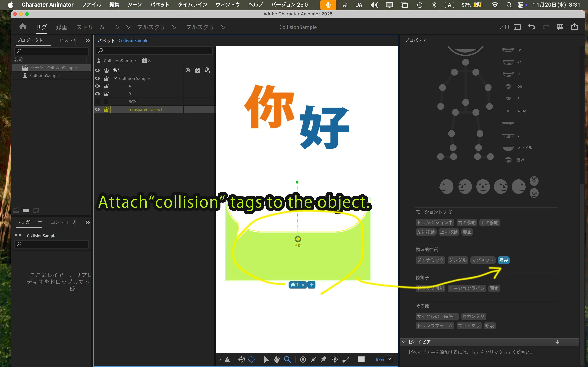Toggle the mesh display icon

pos(242,359)
